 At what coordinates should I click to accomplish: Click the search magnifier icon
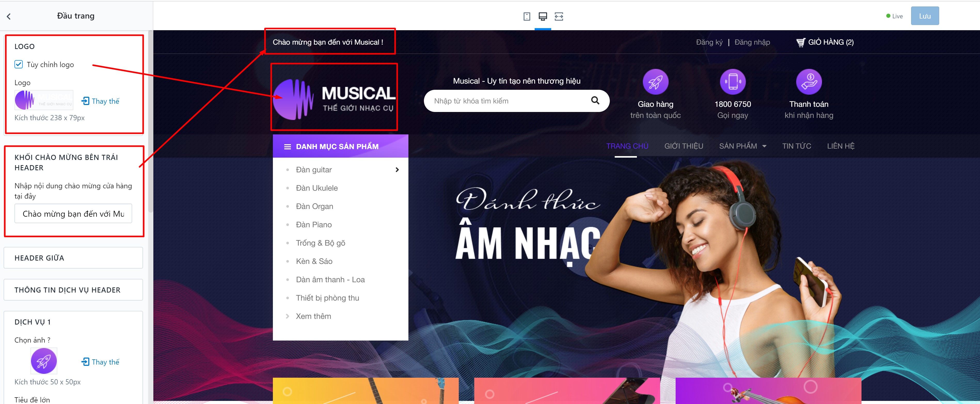(x=595, y=101)
